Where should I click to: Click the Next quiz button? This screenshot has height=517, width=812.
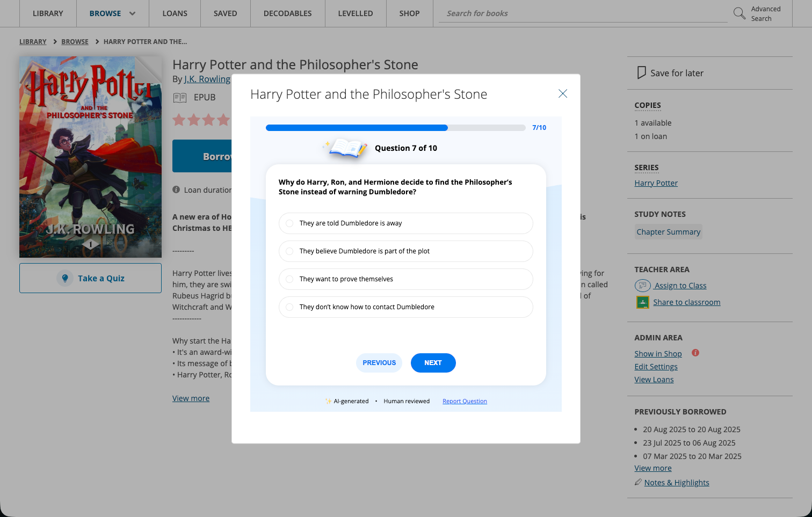[x=433, y=363]
